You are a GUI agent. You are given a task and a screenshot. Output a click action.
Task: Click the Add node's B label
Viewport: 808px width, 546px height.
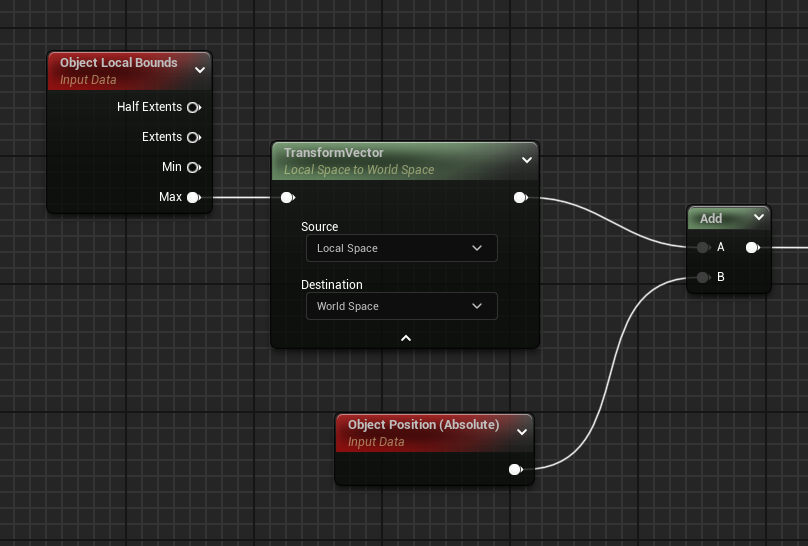pos(720,277)
